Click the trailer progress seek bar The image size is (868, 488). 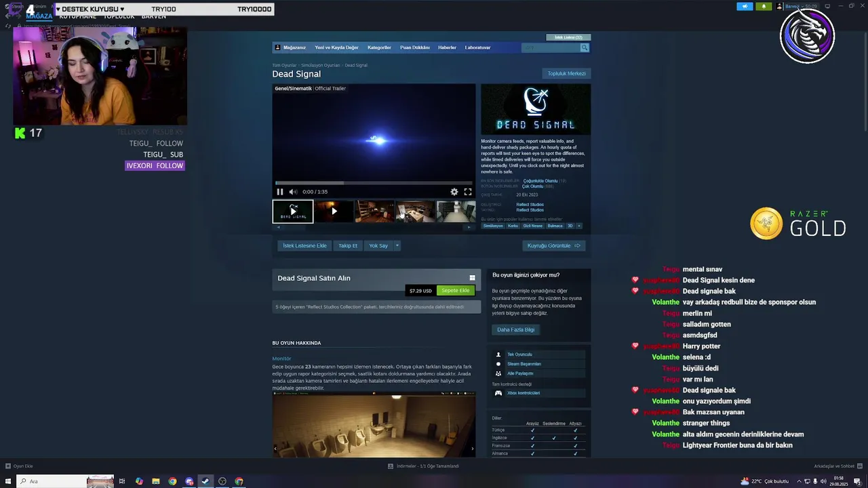point(375,183)
